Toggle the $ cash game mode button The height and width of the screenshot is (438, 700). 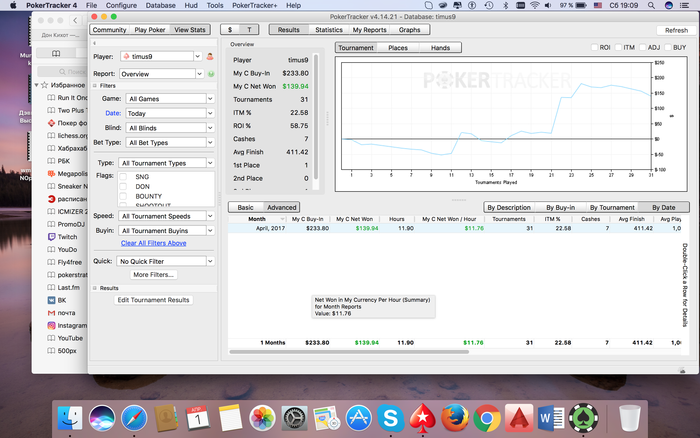pyautogui.click(x=230, y=30)
